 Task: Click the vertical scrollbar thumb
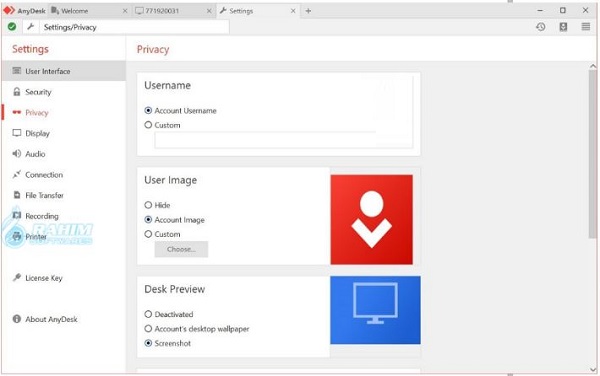pos(593,154)
